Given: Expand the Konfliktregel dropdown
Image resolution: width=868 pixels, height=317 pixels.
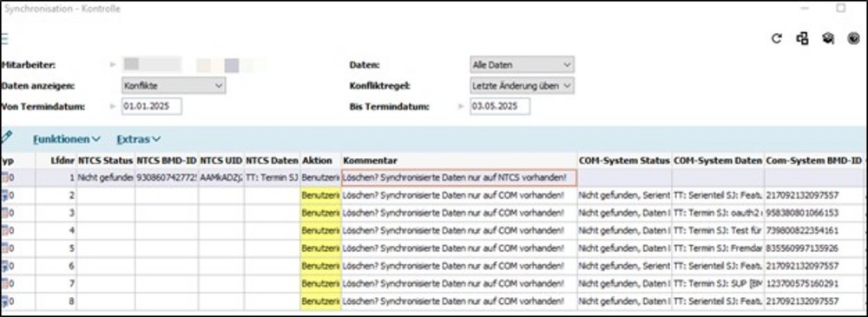Looking at the screenshot, I should pyautogui.click(x=522, y=85).
